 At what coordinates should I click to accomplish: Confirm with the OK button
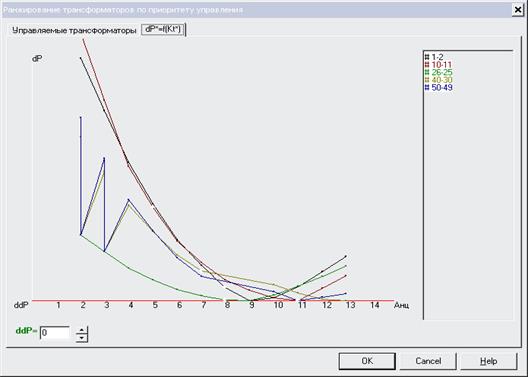(367, 361)
